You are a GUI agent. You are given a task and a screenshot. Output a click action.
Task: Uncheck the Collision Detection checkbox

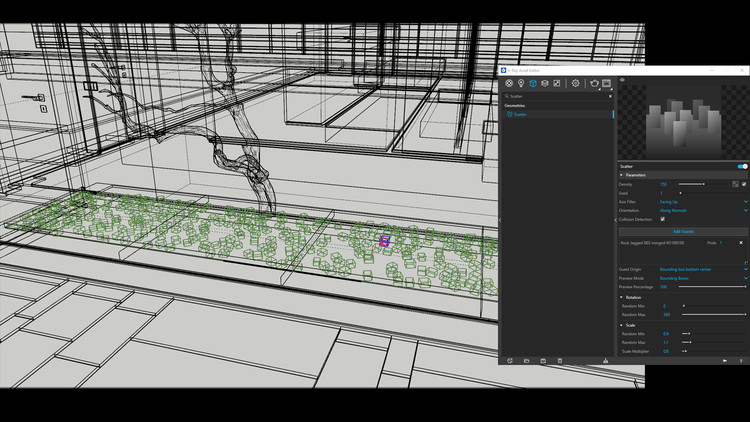coord(662,219)
